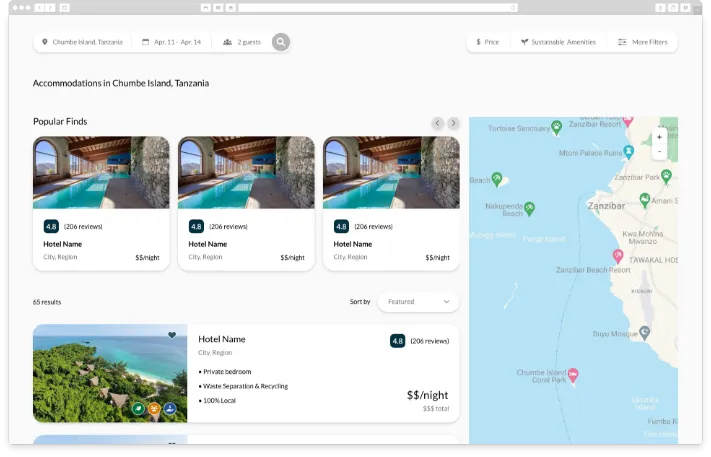Open More Filters options

point(643,42)
